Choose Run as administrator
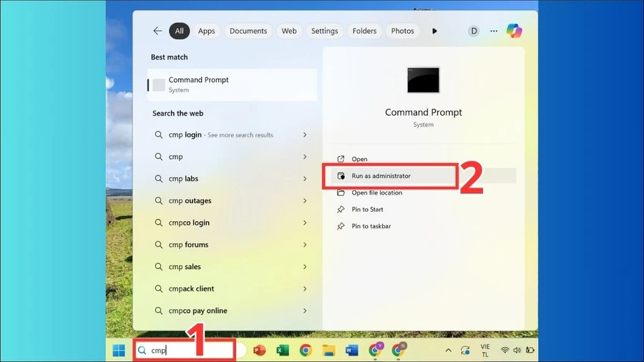This screenshot has width=644, height=362. pyautogui.click(x=423, y=176)
